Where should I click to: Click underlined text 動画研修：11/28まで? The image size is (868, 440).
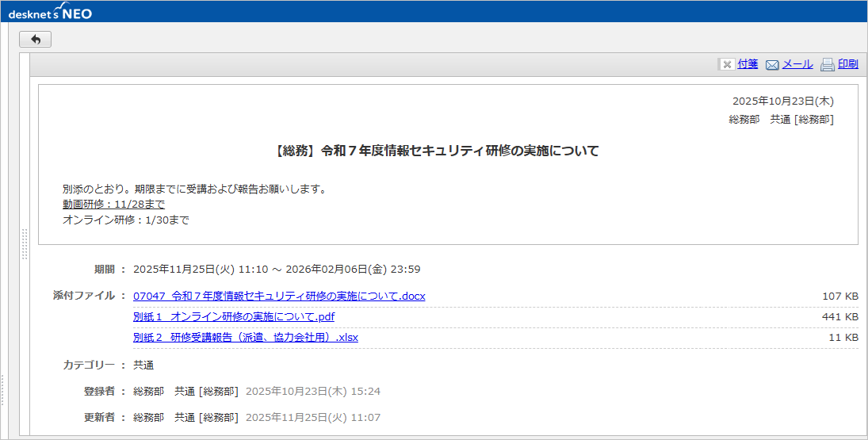pyautogui.click(x=113, y=205)
